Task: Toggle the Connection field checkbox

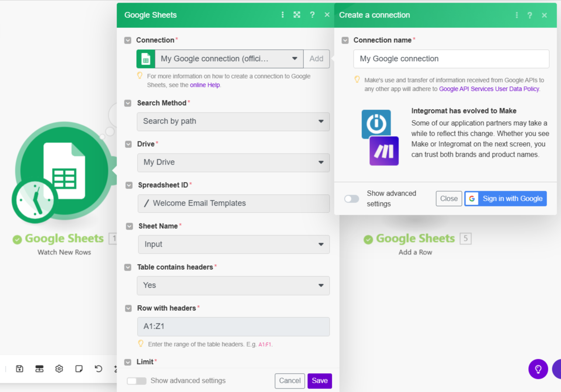Action: point(128,40)
